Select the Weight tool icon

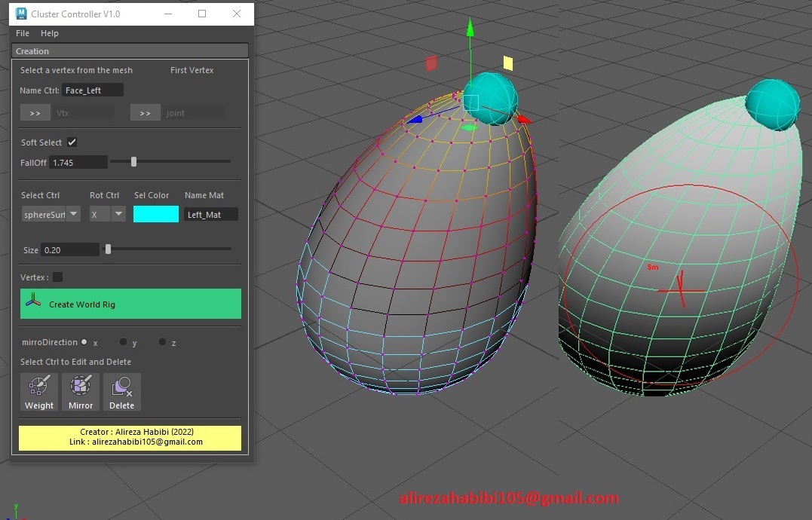[38, 387]
